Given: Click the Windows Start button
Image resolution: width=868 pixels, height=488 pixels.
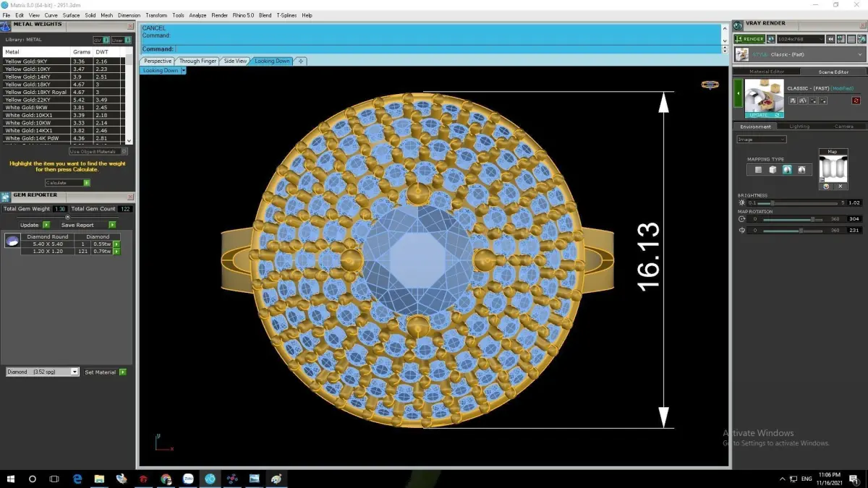Looking at the screenshot, I should tap(11, 479).
